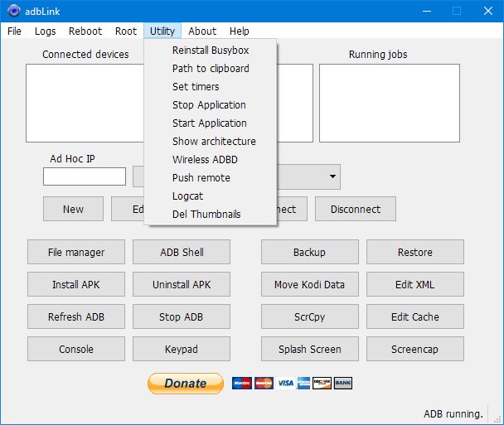The height and width of the screenshot is (425, 504).
Task: Click the Ad Hoc IP input field
Action: tap(85, 176)
